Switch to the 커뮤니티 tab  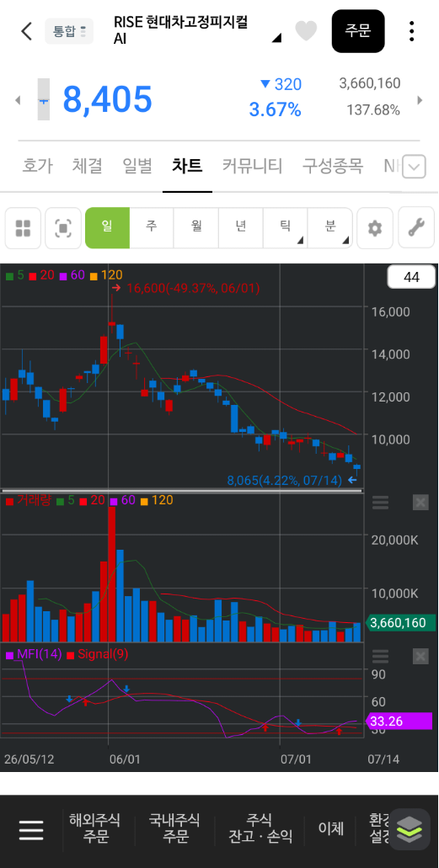point(252,166)
